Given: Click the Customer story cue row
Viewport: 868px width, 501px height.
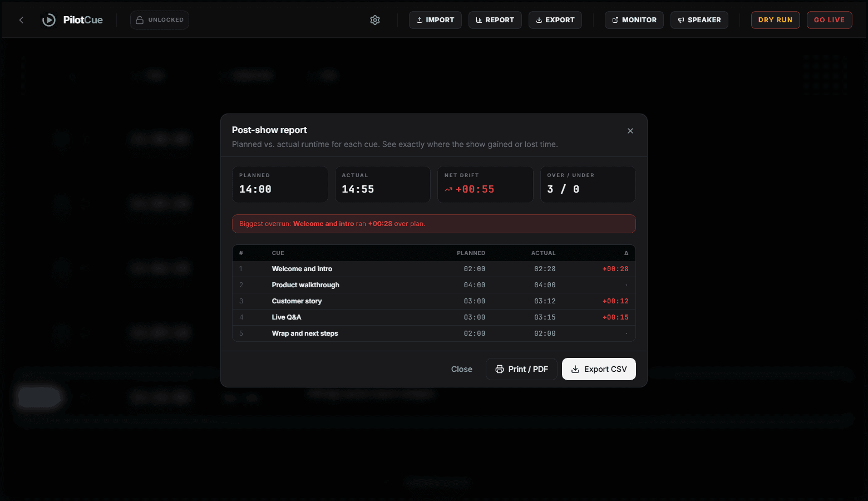Looking at the screenshot, I should (x=434, y=301).
